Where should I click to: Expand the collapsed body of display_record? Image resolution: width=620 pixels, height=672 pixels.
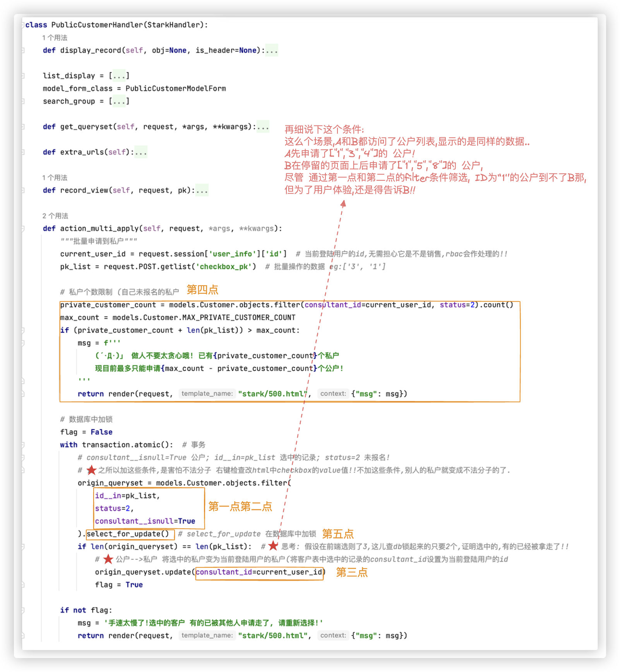click(x=272, y=50)
